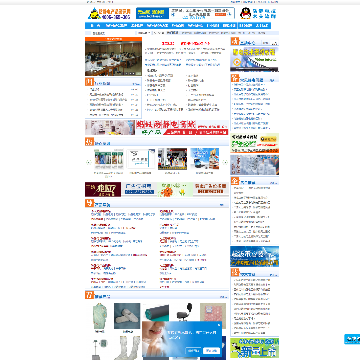Screen dimensions: 360x360
Task: Click the orange section icon beneath the blue sidebar banner
Action: (x=235, y=272)
